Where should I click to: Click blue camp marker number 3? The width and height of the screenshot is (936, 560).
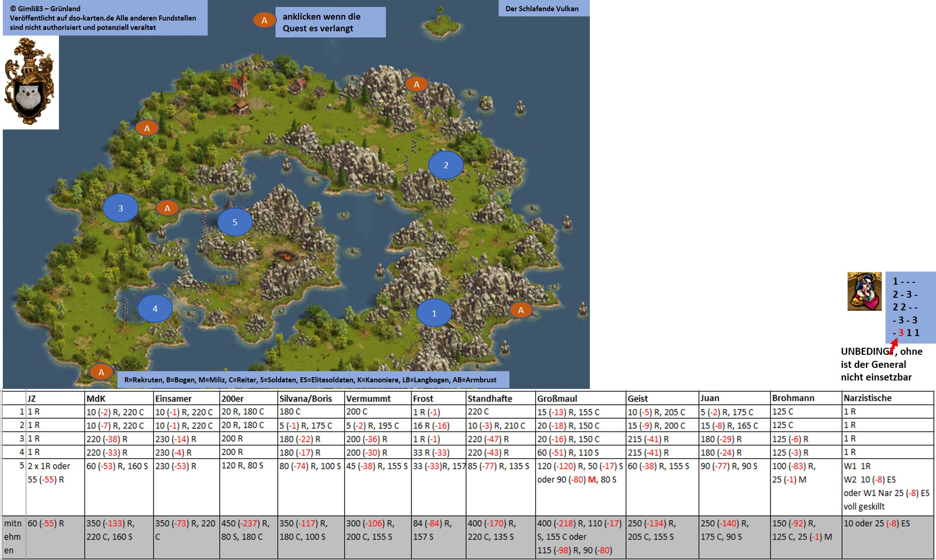click(121, 208)
